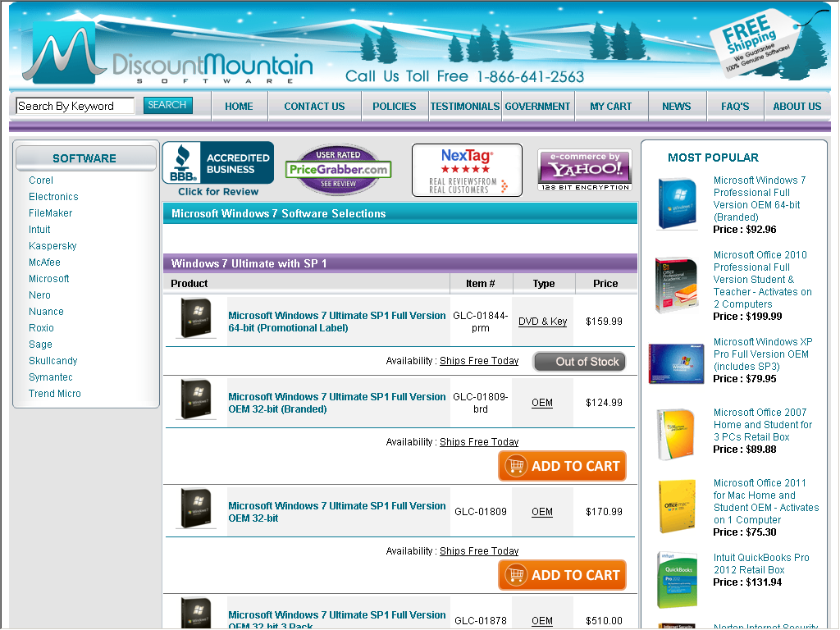Browse Corel software category
The image size is (840, 630).
pos(41,180)
